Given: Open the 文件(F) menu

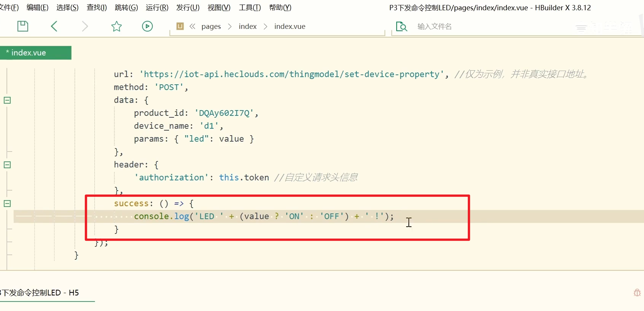Looking at the screenshot, I should (x=9, y=8).
